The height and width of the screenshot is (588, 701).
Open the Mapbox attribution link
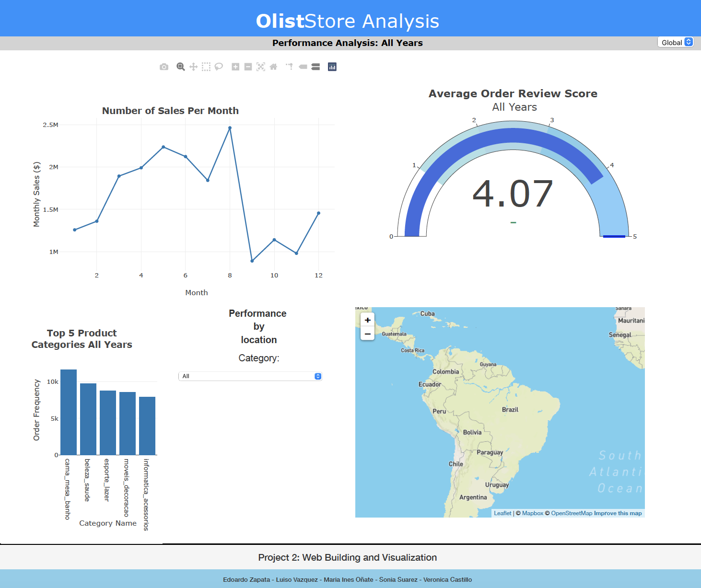click(533, 513)
